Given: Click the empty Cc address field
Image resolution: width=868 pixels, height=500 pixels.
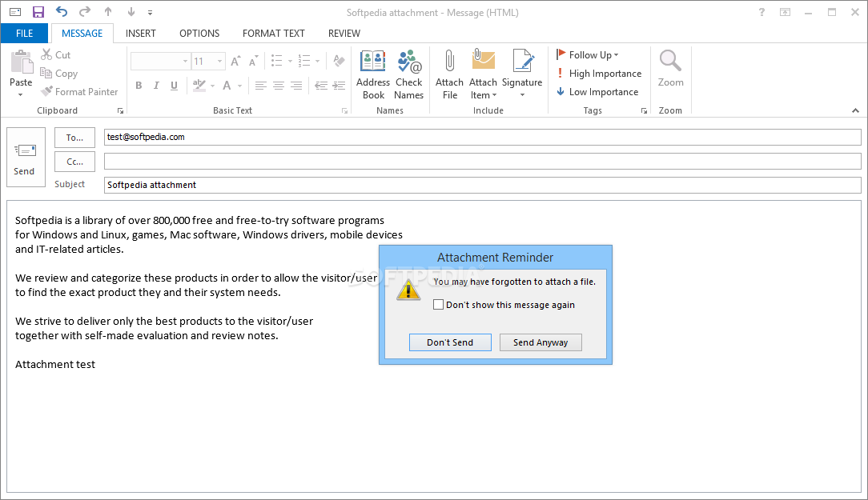Looking at the screenshot, I should (x=483, y=161).
